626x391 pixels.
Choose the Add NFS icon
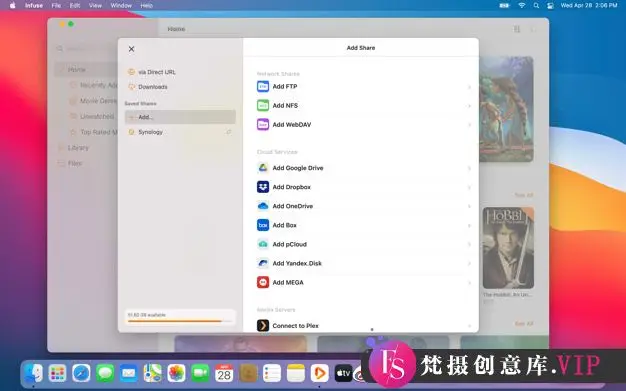(x=263, y=105)
